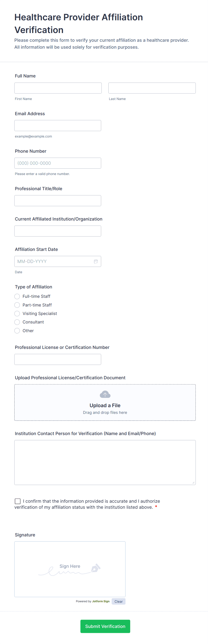The image size is (208, 644).
Task: Check the accuracy confirmation checkbox
Action: click(x=17, y=501)
